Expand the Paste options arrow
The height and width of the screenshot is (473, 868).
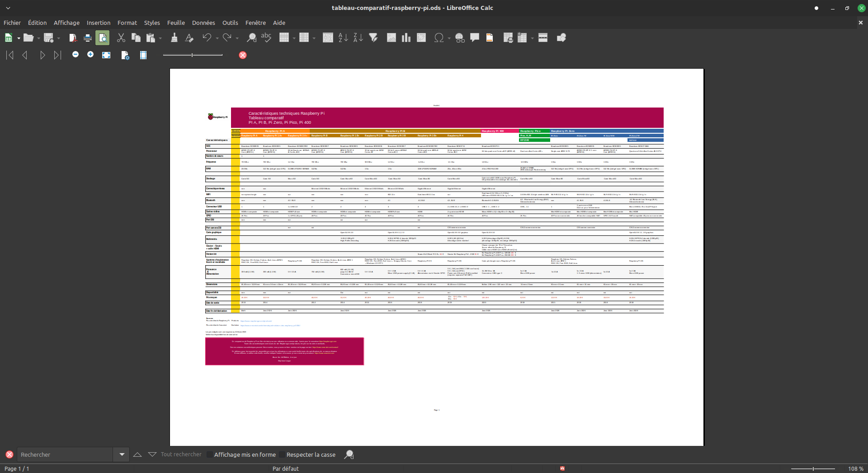click(x=160, y=38)
